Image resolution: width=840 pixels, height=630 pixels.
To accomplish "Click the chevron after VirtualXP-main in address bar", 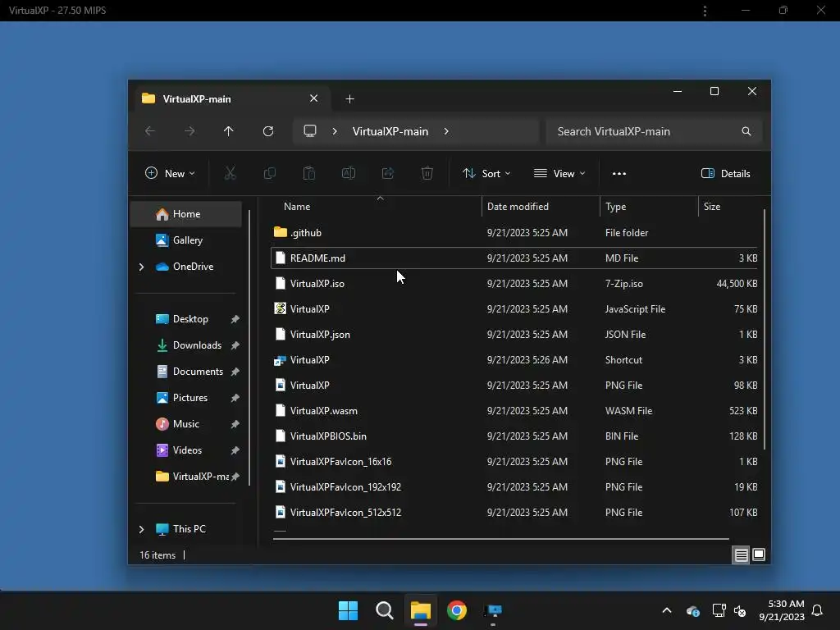I will tap(446, 131).
